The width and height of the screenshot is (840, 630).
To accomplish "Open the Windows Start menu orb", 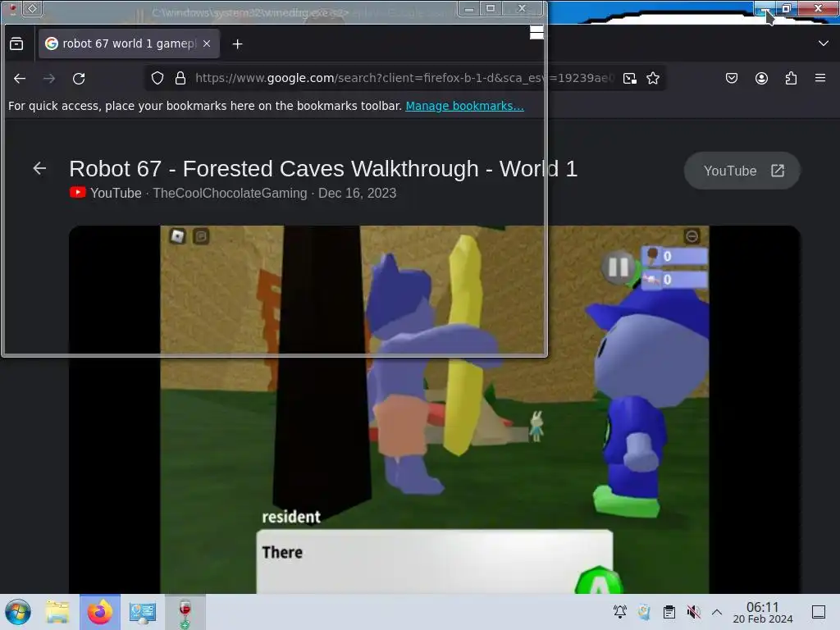I will [18, 612].
